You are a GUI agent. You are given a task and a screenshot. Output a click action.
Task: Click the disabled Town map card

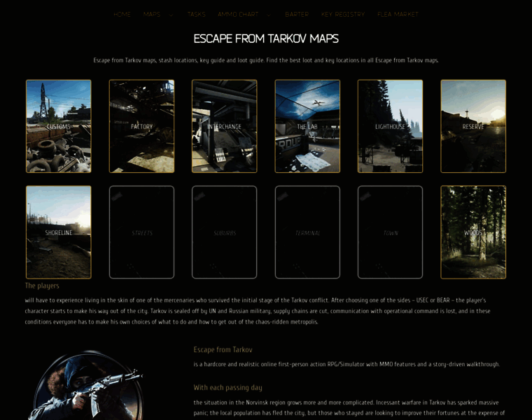[390, 232]
